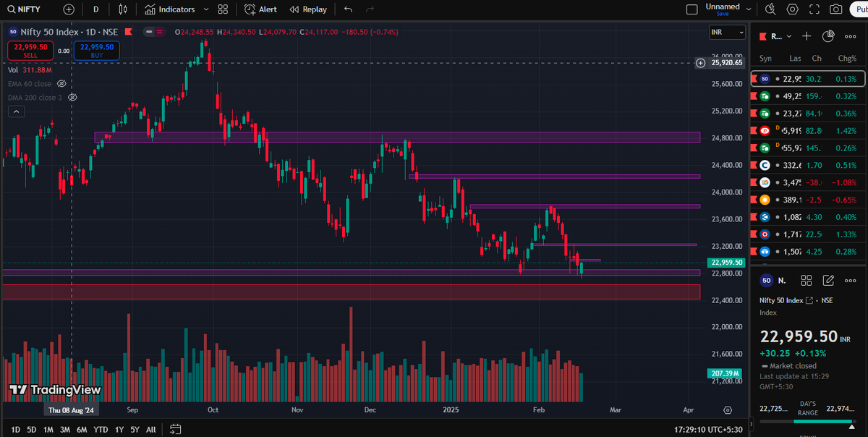Open the INR currency dropdown
This screenshot has width=868, height=437.
point(727,32)
